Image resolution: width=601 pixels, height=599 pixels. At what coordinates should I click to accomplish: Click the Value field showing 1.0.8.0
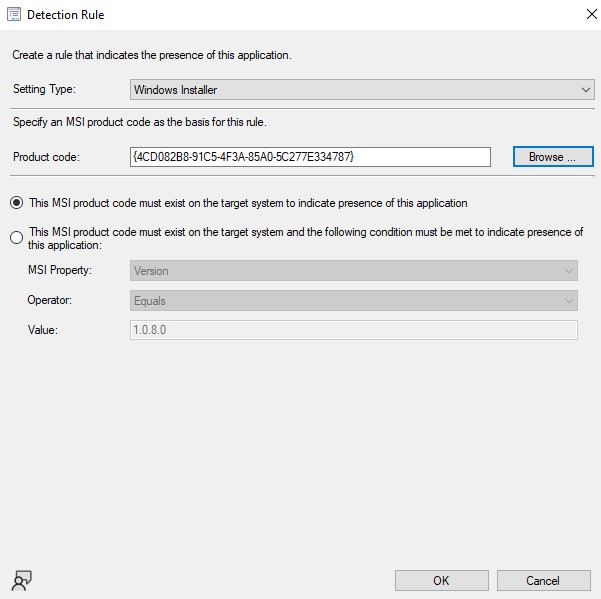(354, 331)
